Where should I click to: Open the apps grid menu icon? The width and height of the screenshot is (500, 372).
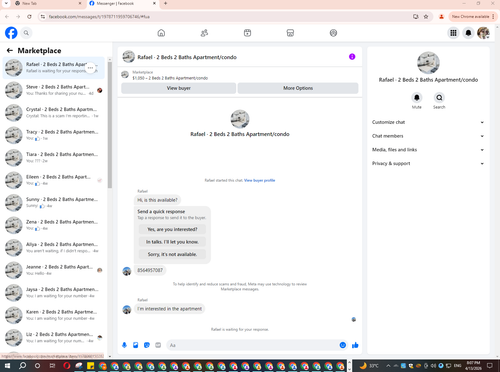tap(453, 33)
